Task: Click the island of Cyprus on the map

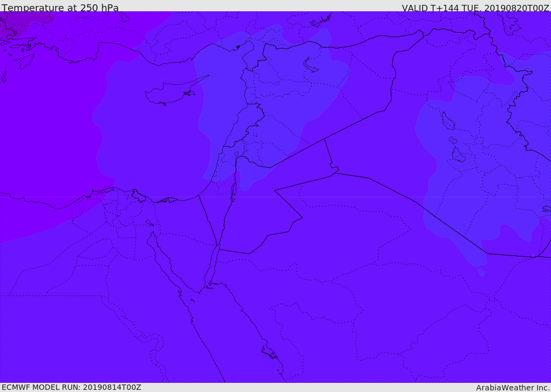Action: point(172,92)
